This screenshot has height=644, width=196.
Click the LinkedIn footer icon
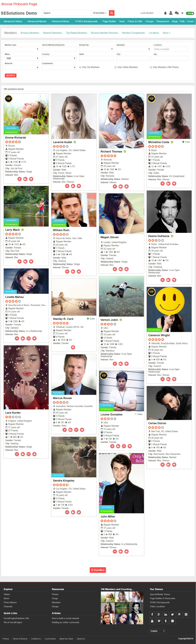[166, 614]
